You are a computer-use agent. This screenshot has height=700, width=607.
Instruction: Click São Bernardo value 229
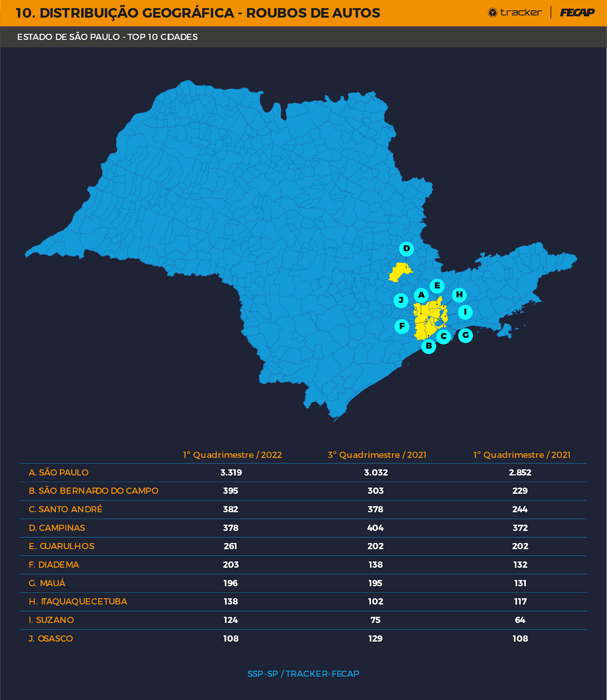pos(520,491)
